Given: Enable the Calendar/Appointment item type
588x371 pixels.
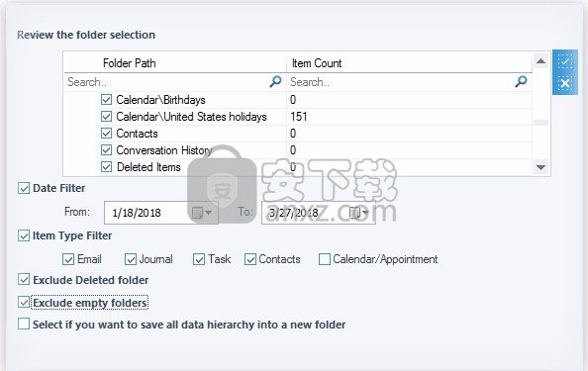Looking at the screenshot, I should (x=325, y=259).
